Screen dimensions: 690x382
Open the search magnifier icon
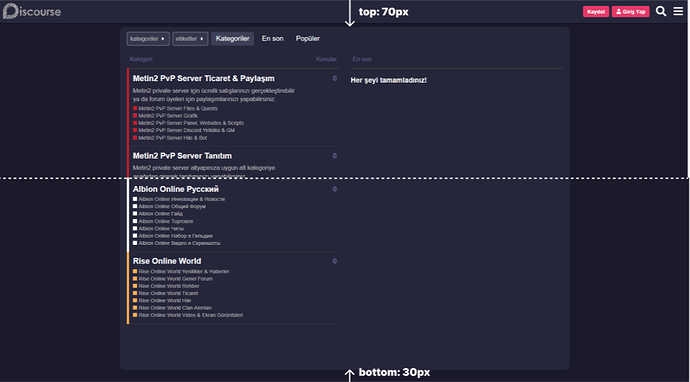pyautogui.click(x=661, y=11)
